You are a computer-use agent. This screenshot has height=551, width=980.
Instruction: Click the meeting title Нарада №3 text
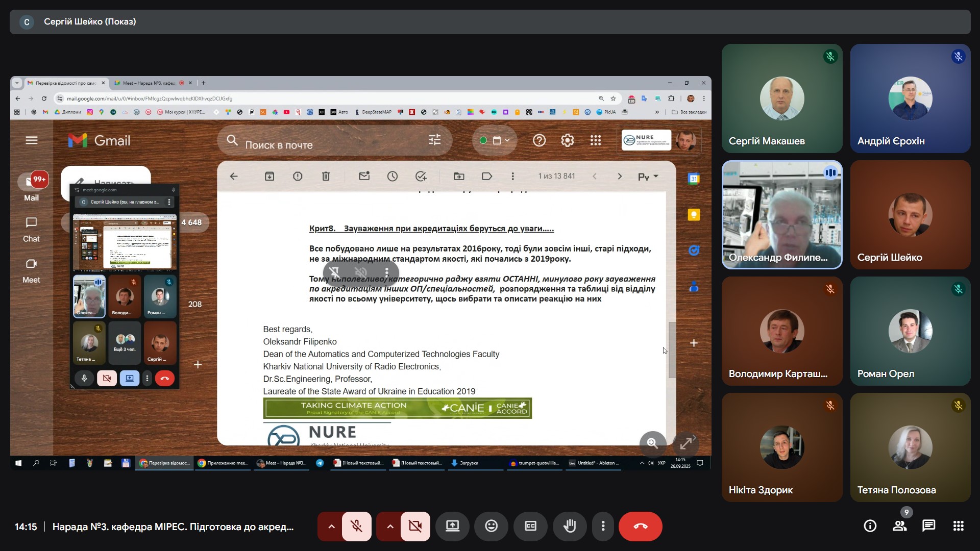(173, 527)
